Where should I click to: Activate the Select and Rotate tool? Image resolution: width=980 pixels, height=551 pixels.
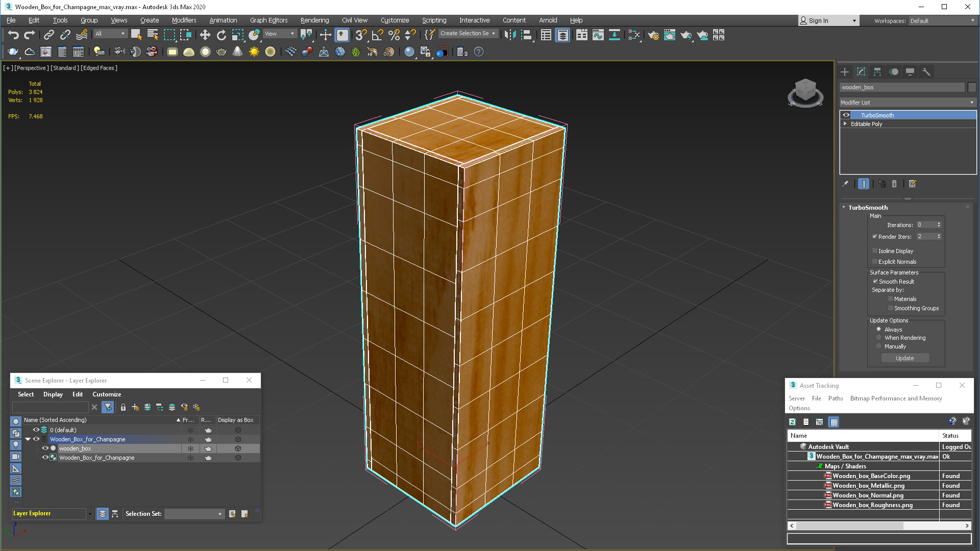[221, 35]
